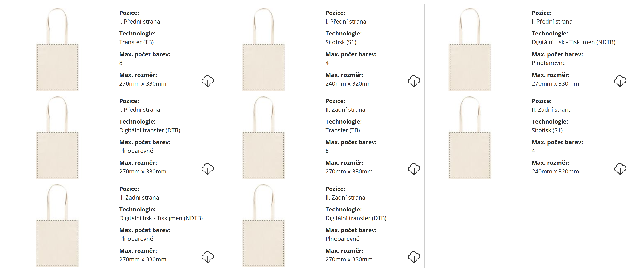Click the 240mm x 320mm size in front Sítotisk card
Viewport: 644px width, 277px height.
pos(349,84)
